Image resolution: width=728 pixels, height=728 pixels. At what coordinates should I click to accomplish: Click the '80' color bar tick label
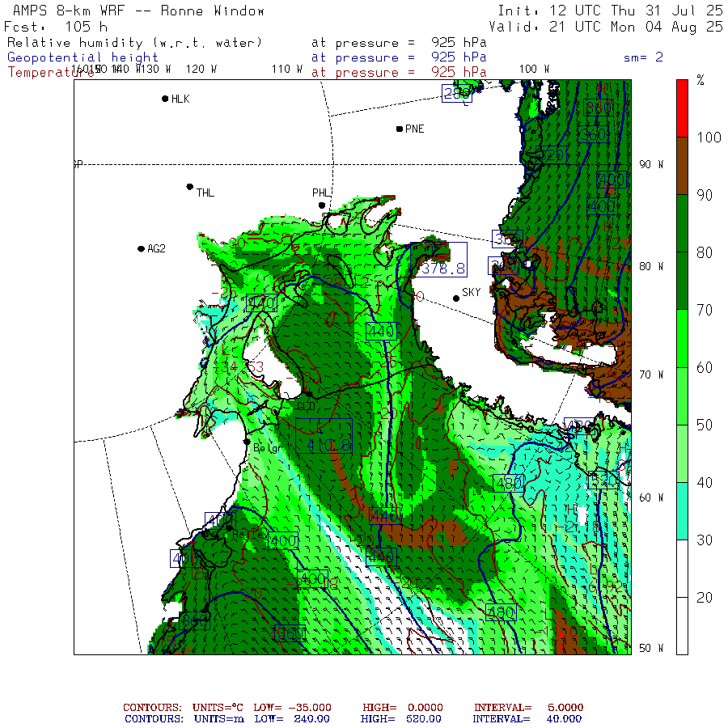[x=705, y=252]
